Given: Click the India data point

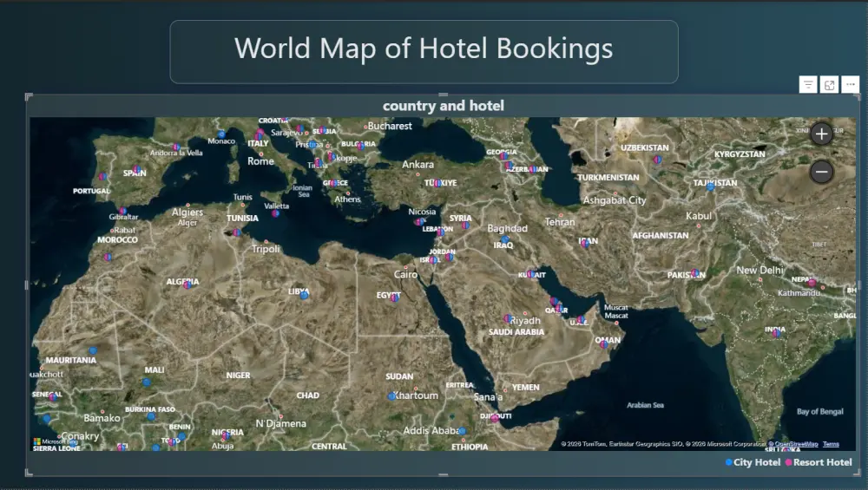Looking at the screenshot, I should click(777, 333).
